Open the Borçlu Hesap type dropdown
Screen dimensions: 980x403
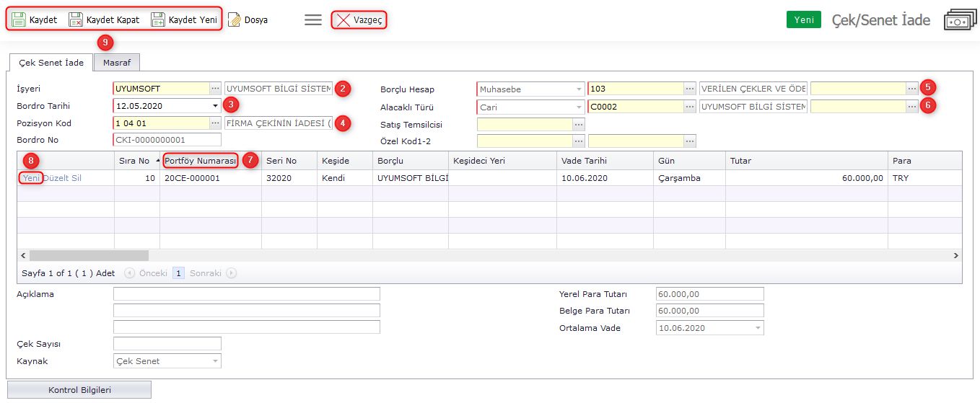click(x=579, y=90)
